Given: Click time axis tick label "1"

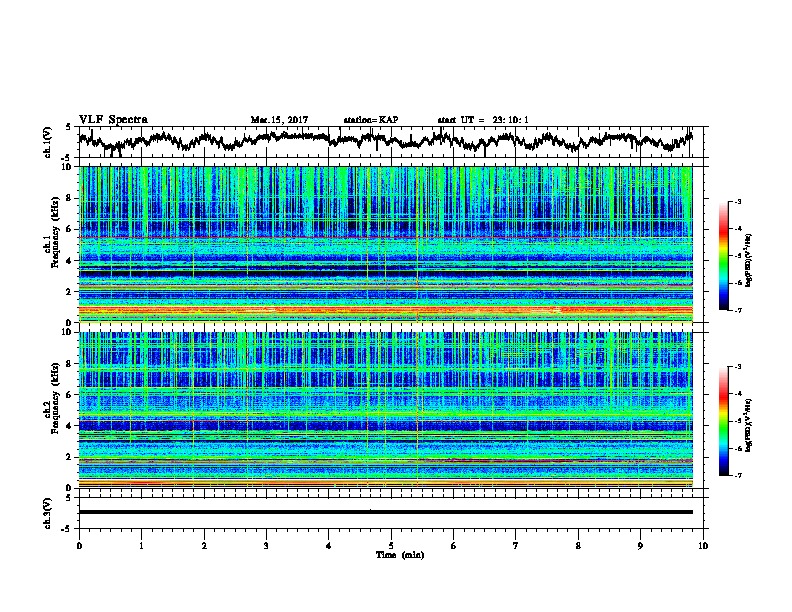Looking at the screenshot, I should 141,546.
